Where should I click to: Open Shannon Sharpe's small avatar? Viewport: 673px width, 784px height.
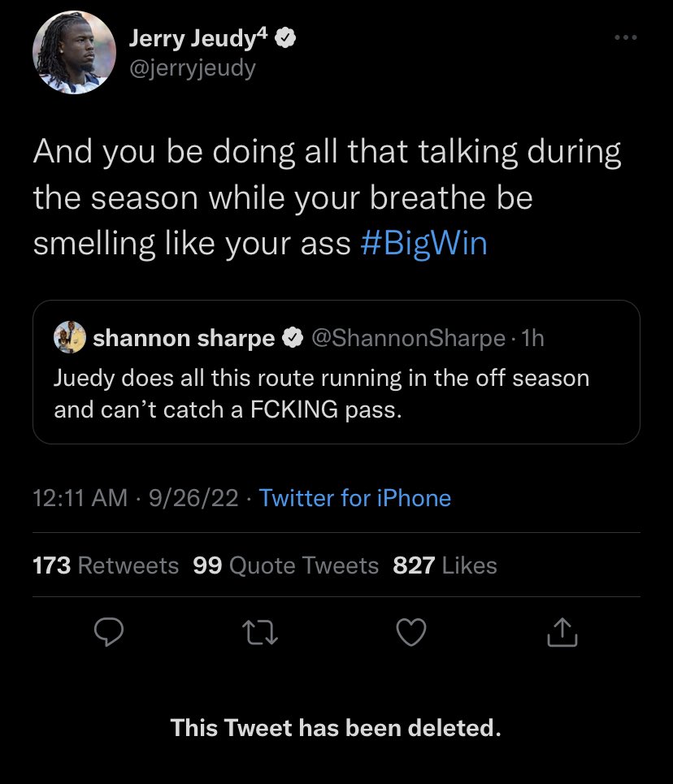tap(70, 338)
